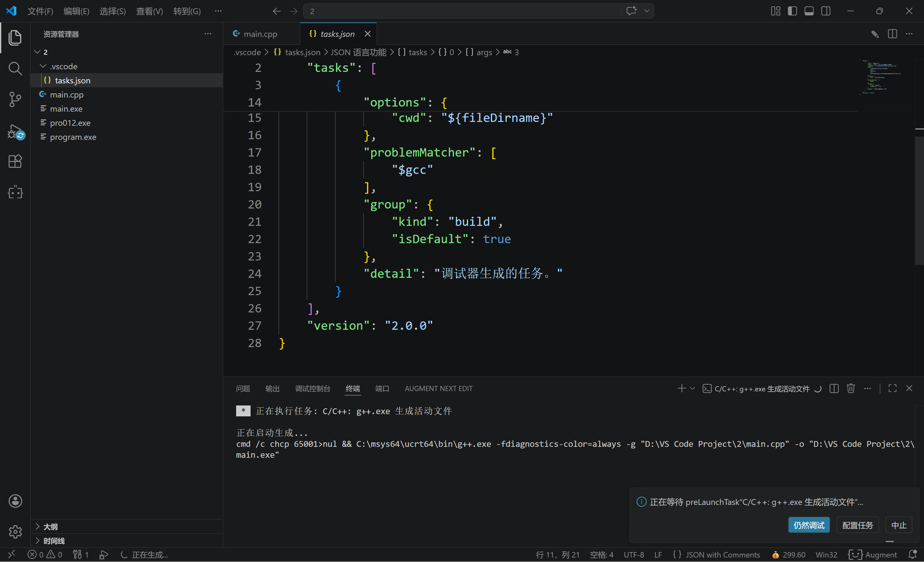Open the new terminal launch profile dropdown

pyautogui.click(x=693, y=388)
